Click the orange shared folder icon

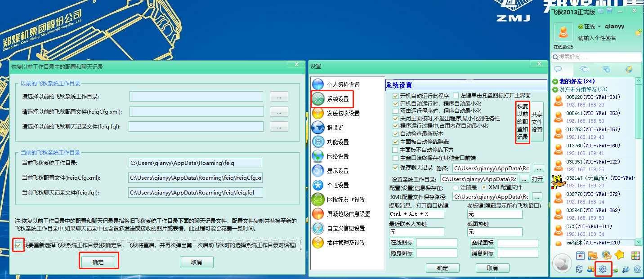(593, 255)
